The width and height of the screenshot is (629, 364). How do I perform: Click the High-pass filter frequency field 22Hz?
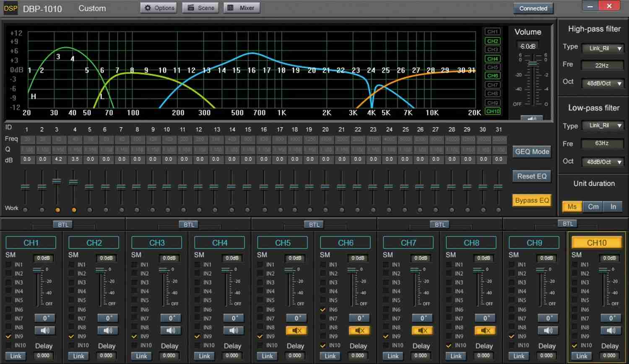pyautogui.click(x=602, y=65)
